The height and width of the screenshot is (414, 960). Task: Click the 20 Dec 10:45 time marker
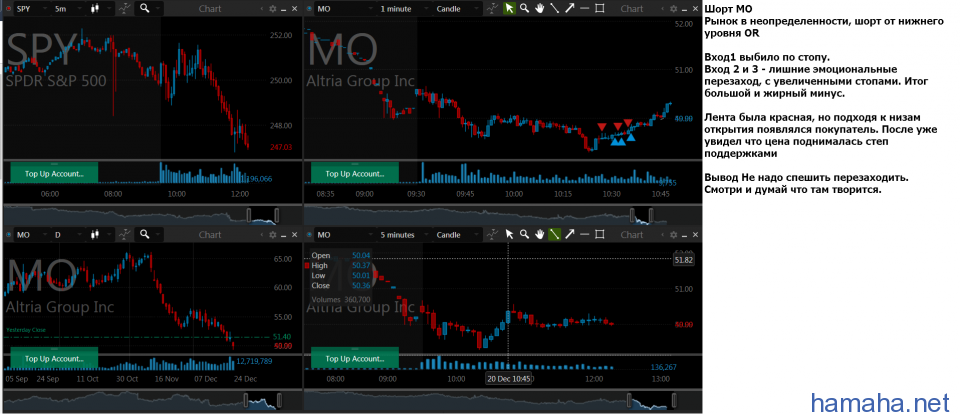click(508, 378)
